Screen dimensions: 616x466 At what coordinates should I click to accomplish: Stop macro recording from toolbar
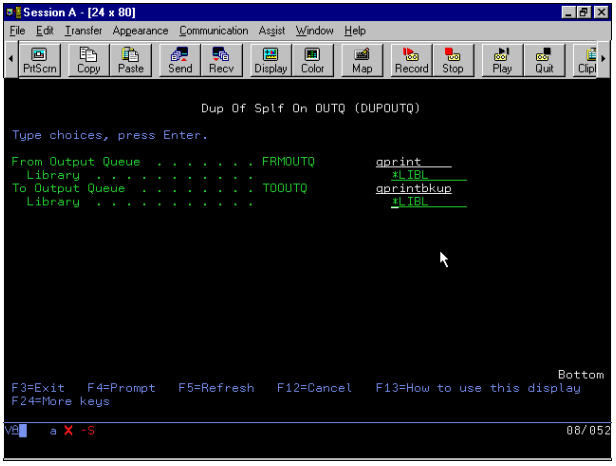pos(453,60)
